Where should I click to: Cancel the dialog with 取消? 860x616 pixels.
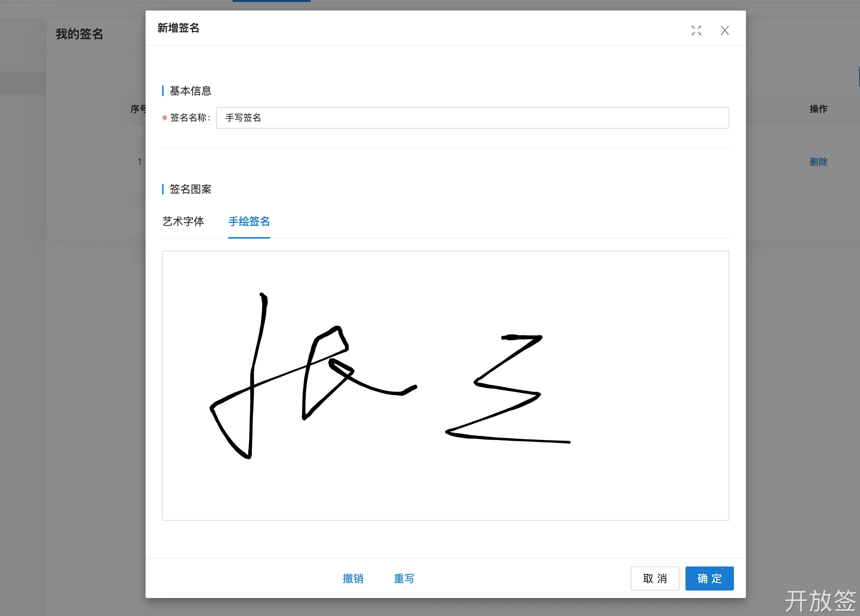655,578
